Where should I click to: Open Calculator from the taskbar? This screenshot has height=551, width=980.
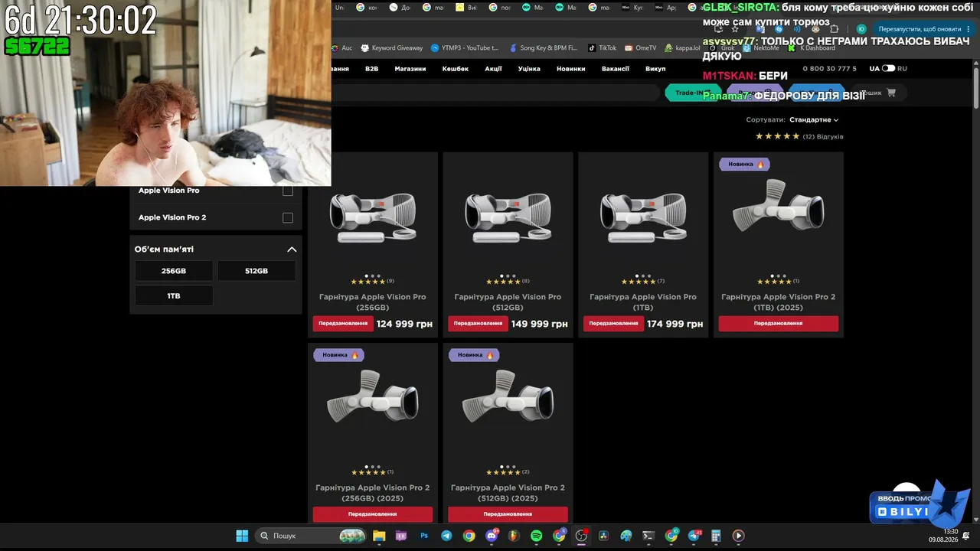716,536
